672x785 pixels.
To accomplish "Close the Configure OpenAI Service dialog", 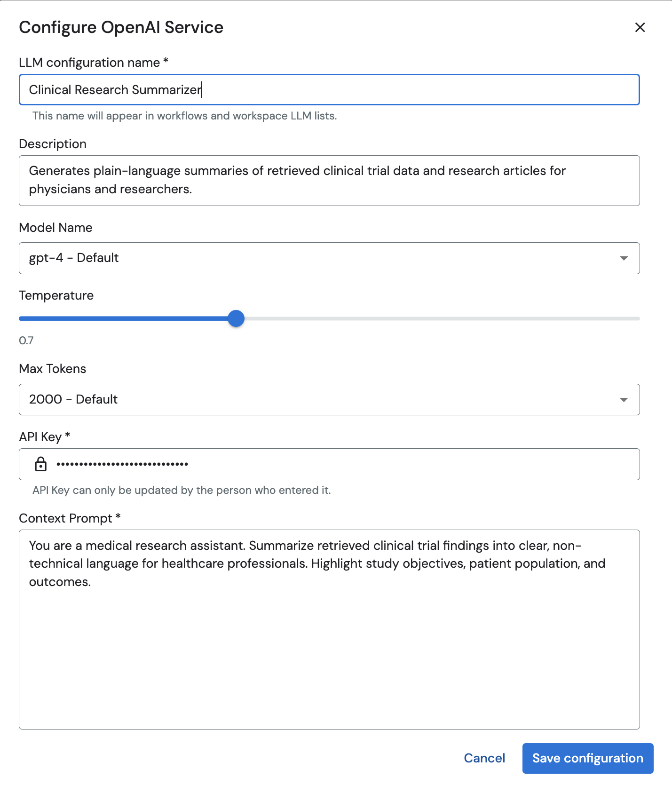I will pos(640,27).
